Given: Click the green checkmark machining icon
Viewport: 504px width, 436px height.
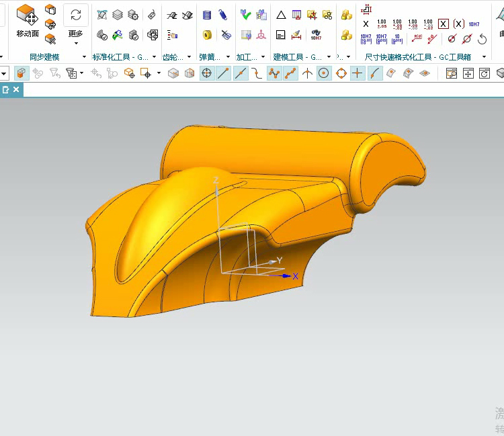Looking at the screenshot, I should tap(245, 15).
